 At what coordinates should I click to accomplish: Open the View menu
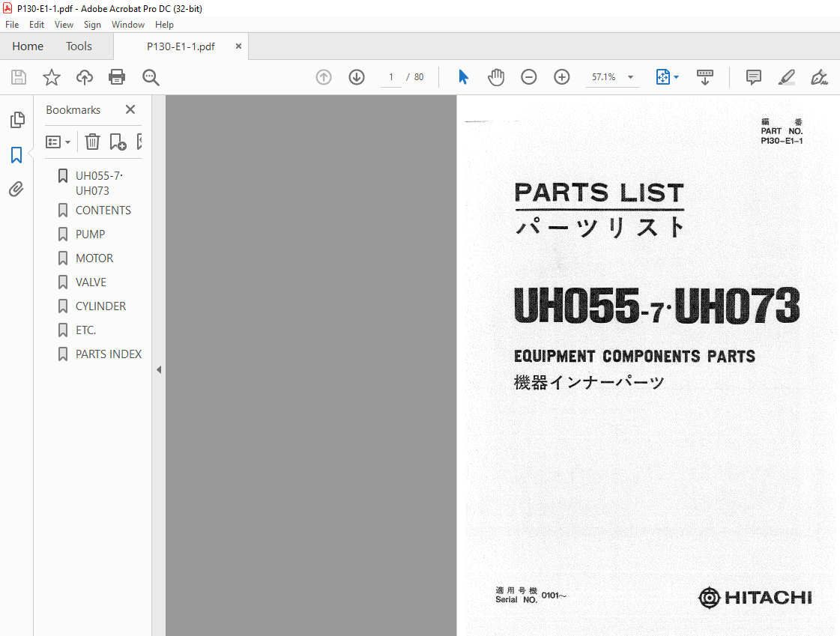(64, 25)
